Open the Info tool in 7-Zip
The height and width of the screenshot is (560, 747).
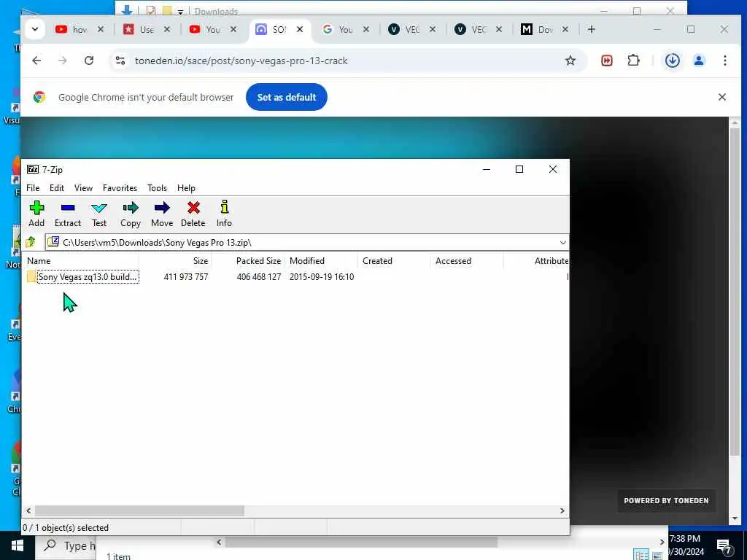[224, 214]
